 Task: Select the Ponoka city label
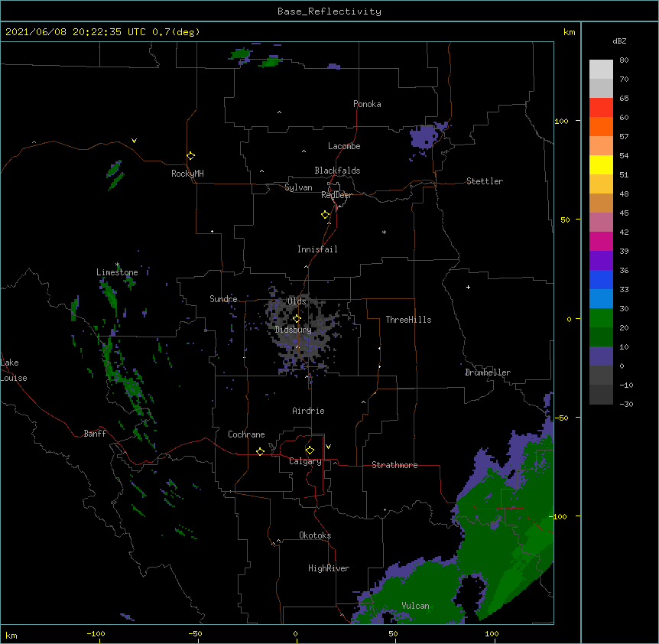[x=367, y=104]
